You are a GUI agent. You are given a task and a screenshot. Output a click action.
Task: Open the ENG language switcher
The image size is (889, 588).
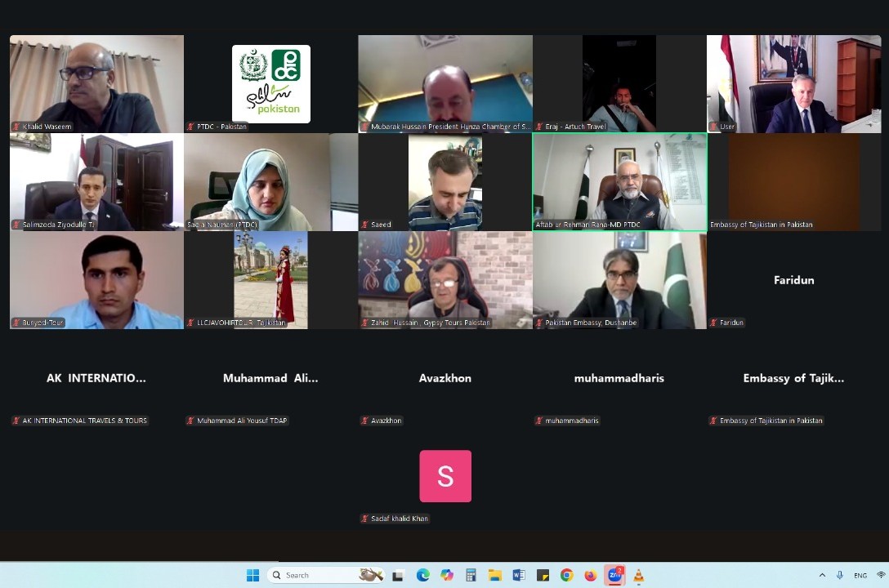[860, 575]
